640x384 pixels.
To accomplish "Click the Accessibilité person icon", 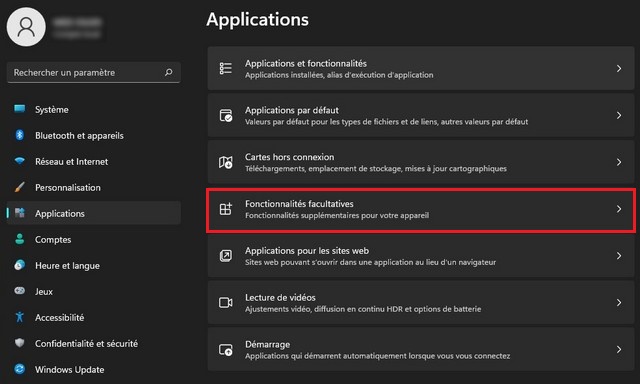I will 20,317.
